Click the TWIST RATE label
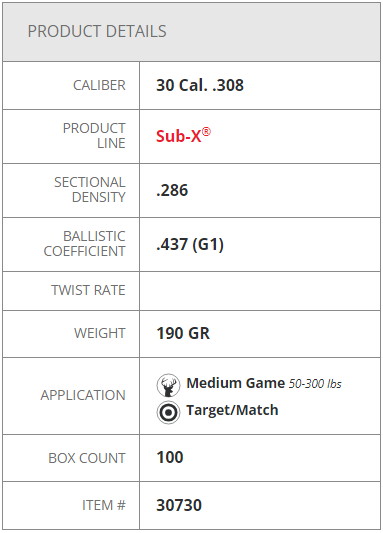The image size is (383, 533). point(88,290)
